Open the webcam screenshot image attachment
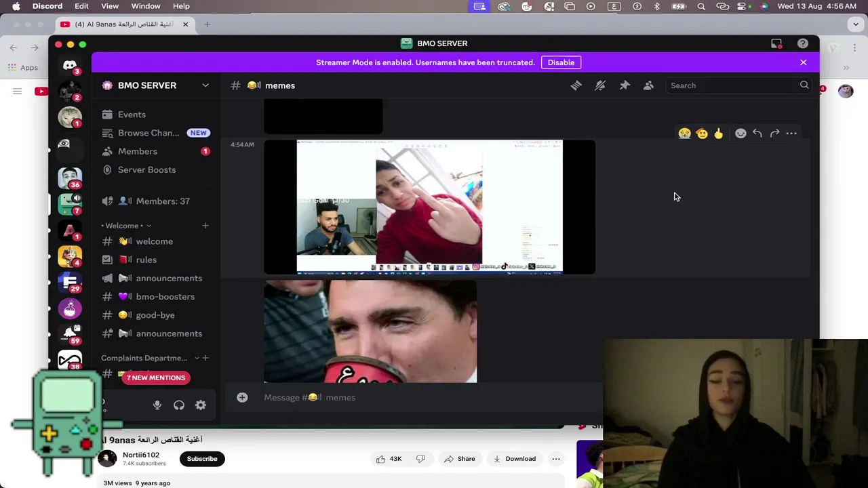Viewport: 868px width, 488px height. click(429, 207)
